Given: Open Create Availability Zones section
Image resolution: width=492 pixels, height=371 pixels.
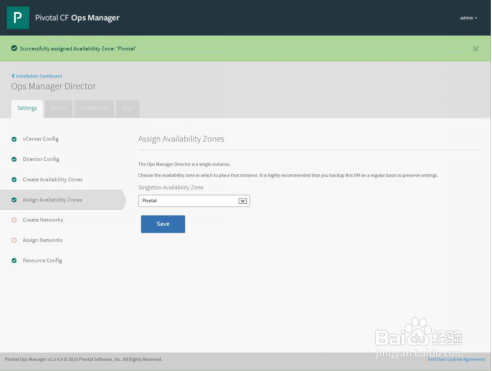Looking at the screenshot, I should 52,180.
